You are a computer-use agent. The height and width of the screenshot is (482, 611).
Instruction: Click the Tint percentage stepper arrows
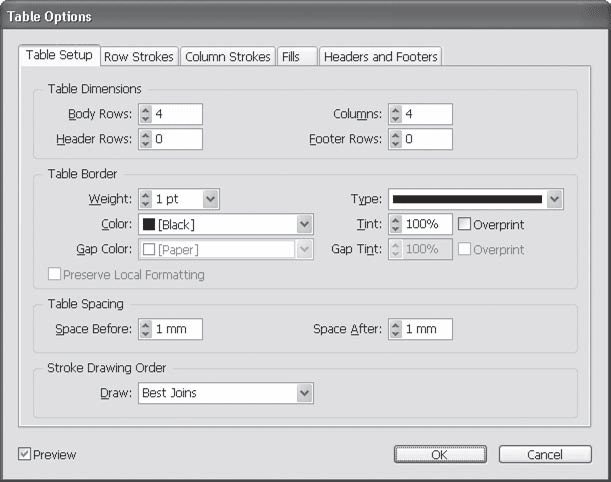pyautogui.click(x=395, y=224)
